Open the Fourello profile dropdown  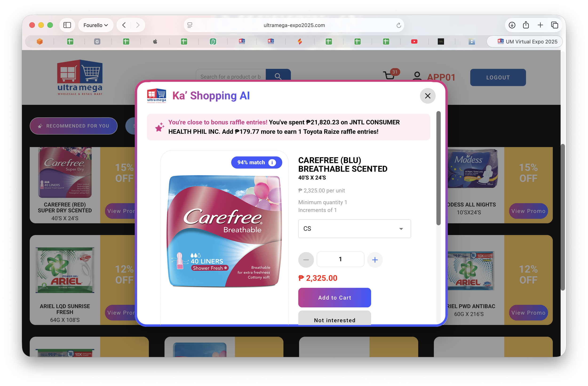pos(96,25)
